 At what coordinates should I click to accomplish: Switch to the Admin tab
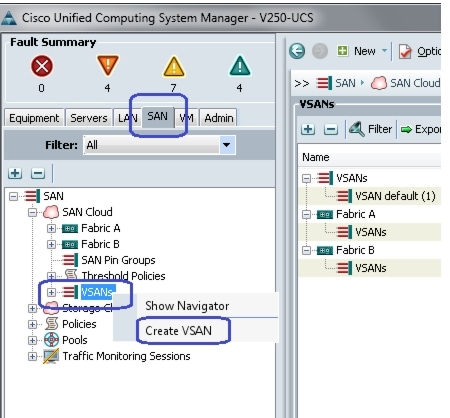(219, 118)
